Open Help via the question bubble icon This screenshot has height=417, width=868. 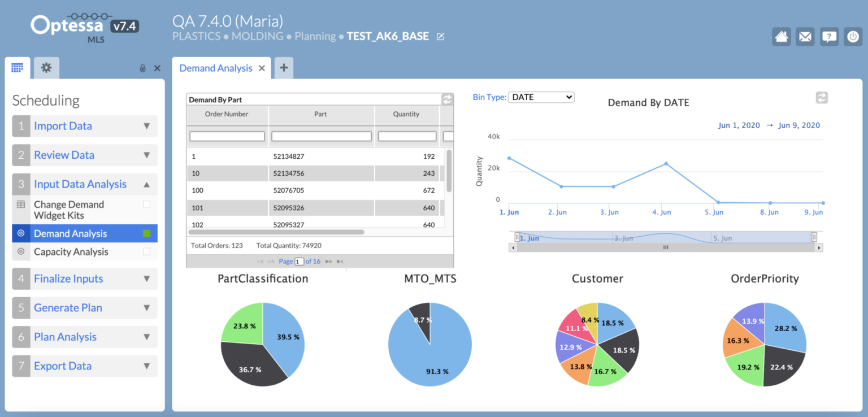829,36
